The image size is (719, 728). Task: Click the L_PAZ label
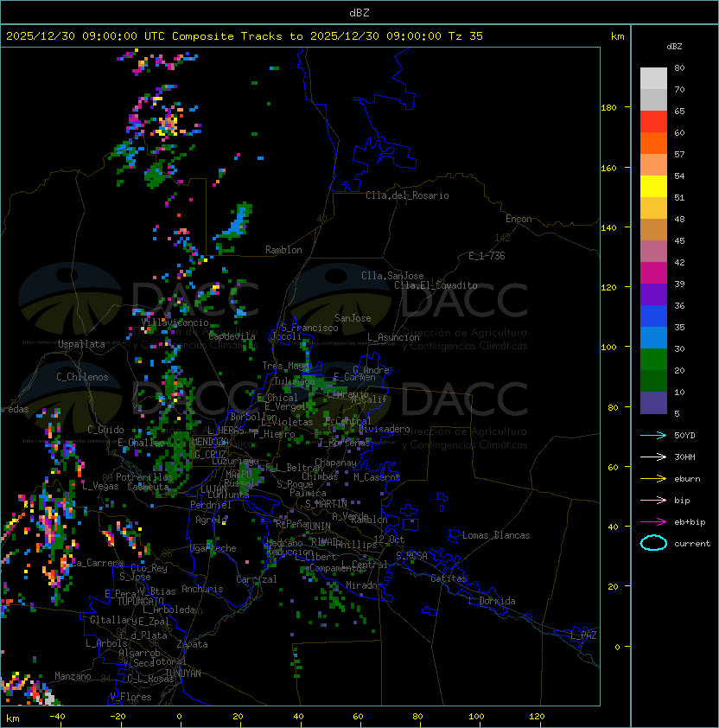click(x=583, y=635)
